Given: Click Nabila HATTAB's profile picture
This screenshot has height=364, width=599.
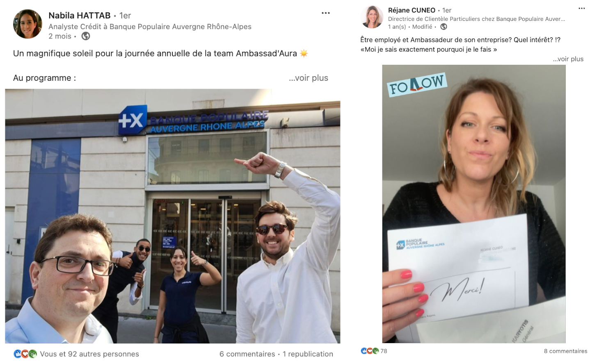Looking at the screenshot, I should pos(27,24).
